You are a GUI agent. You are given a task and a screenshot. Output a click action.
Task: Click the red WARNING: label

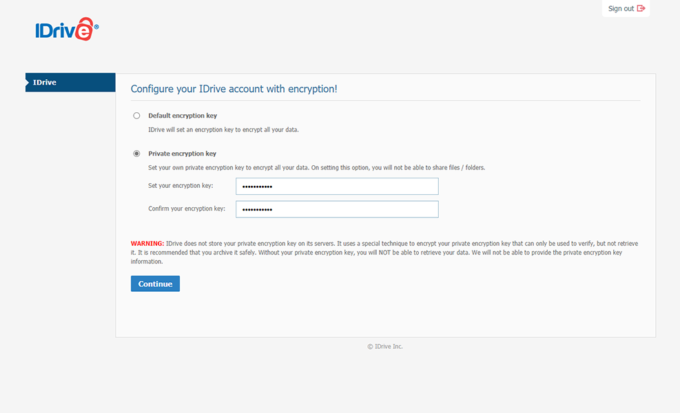click(147, 243)
